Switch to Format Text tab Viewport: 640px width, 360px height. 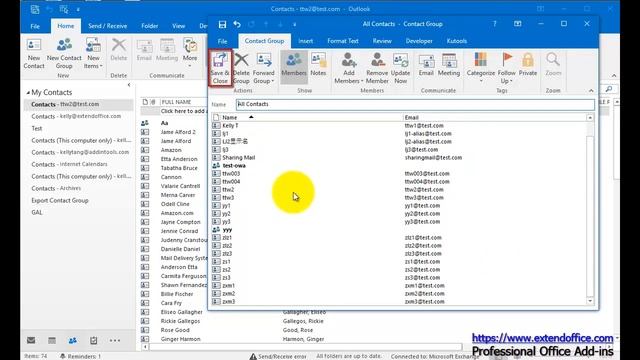click(x=342, y=41)
